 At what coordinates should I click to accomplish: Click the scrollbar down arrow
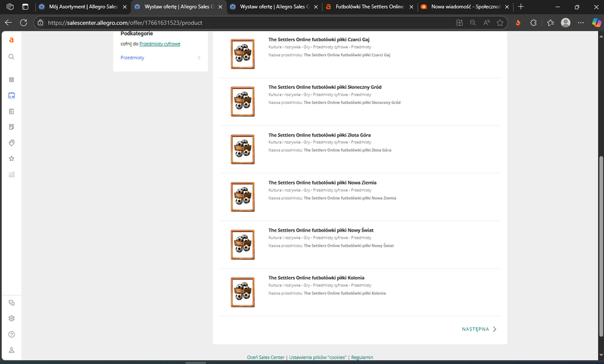pos(601,355)
